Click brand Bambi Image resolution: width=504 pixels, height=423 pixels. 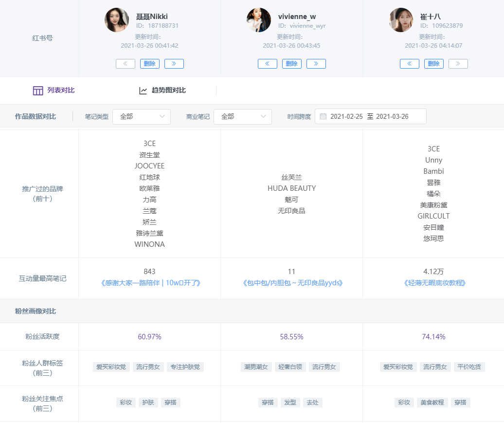click(433, 171)
